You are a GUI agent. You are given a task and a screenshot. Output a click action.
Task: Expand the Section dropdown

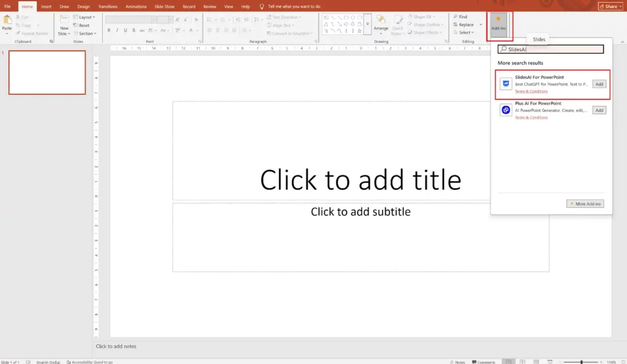[x=86, y=33]
